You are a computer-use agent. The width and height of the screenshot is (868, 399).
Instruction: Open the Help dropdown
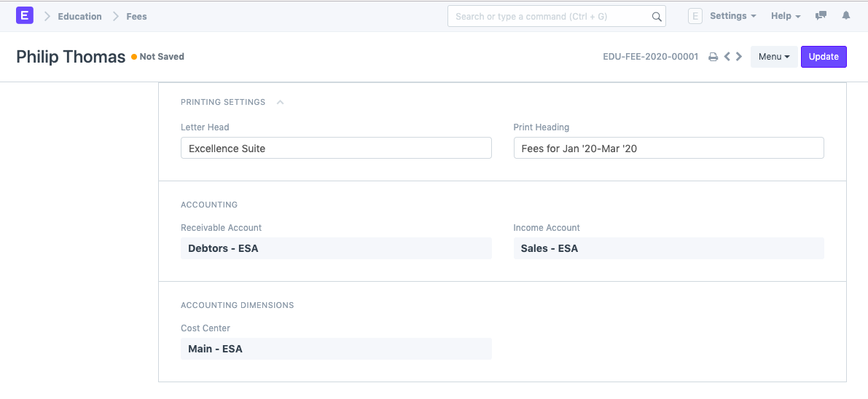[786, 16]
